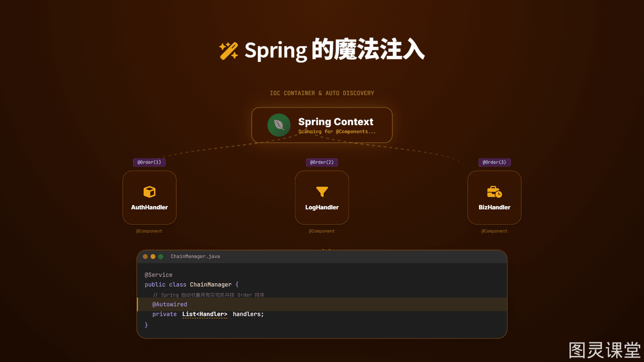Click the BizHandler label
Viewport: 644px width, 362px height.
tap(494, 207)
